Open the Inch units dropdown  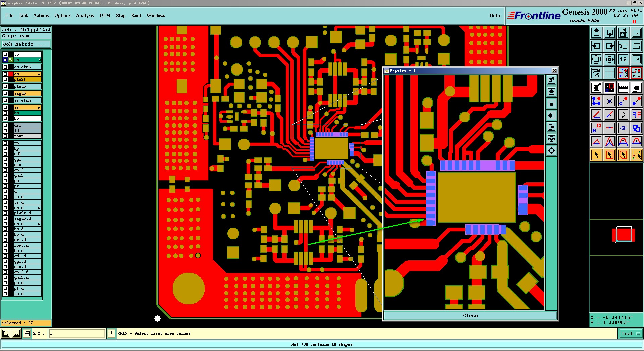click(x=631, y=333)
